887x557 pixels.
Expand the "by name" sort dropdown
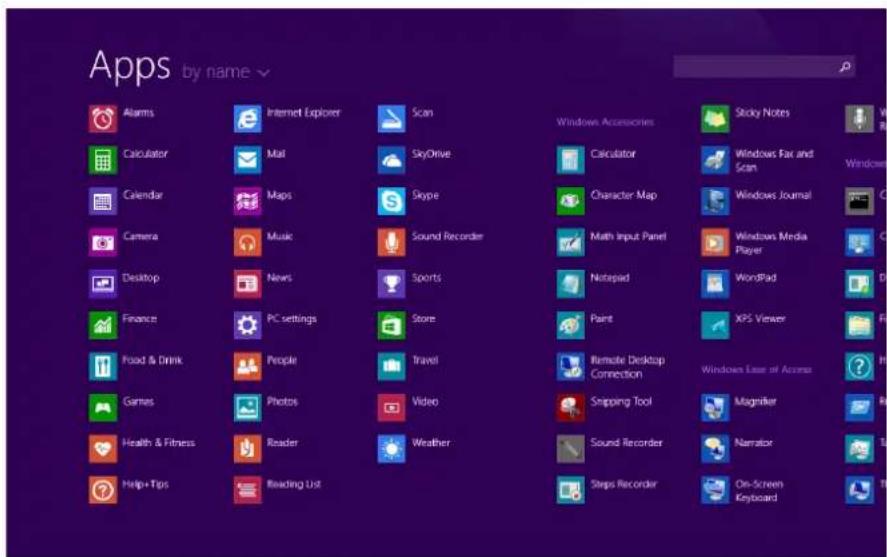[226, 72]
